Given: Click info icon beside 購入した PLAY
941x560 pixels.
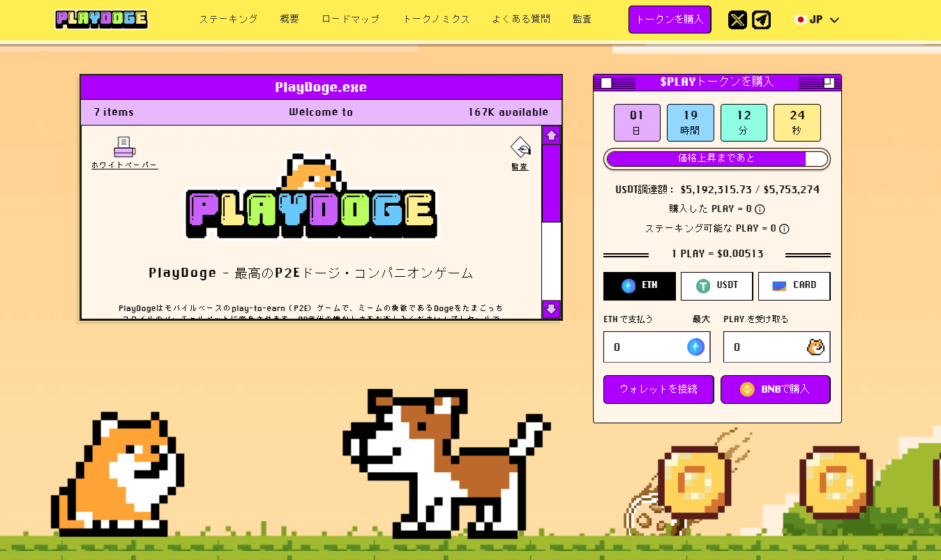Looking at the screenshot, I should [x=760, y=209].
